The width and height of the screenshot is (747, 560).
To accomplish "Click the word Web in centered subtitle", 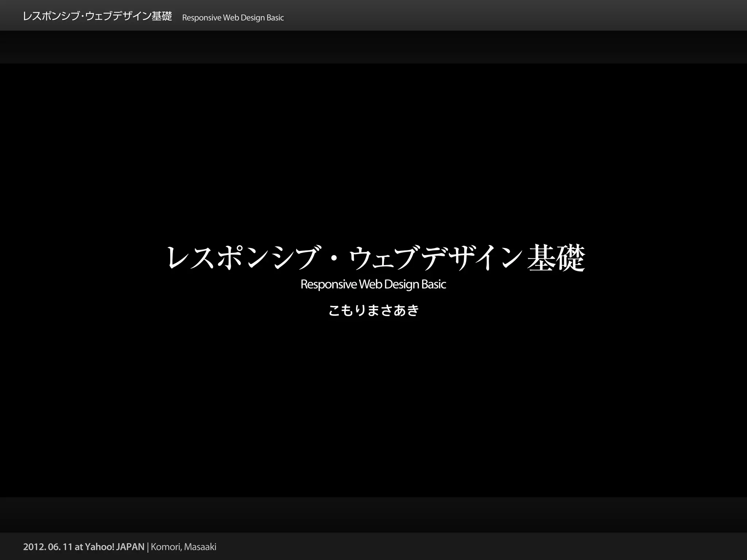I will point(370,284).
